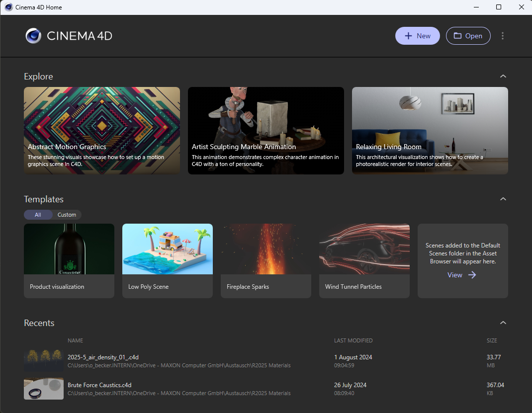
Task: Click the folder icon on Open button
Action: coord(458,36)
